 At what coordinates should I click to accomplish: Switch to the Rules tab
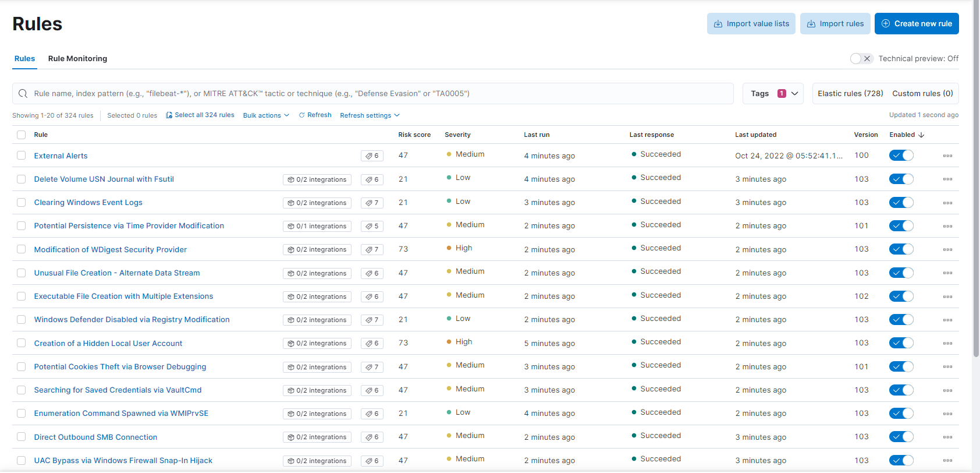coord(24,59)
